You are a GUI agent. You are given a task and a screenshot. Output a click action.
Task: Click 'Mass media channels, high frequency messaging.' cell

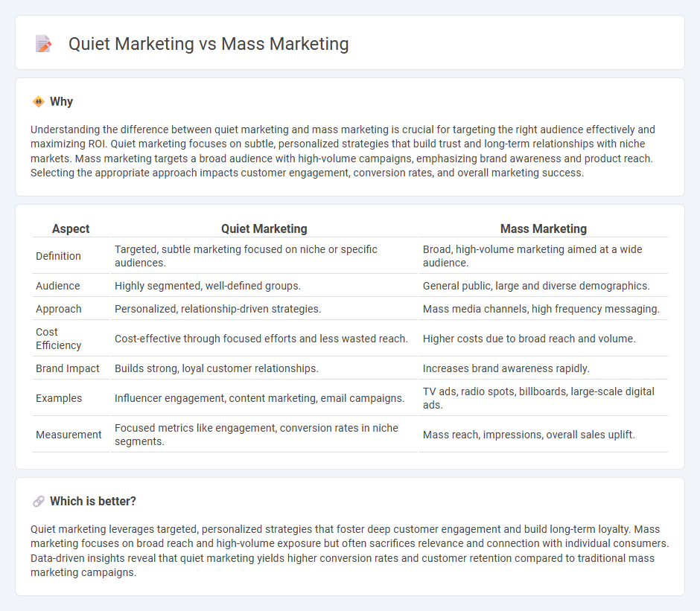click(544, 309)
